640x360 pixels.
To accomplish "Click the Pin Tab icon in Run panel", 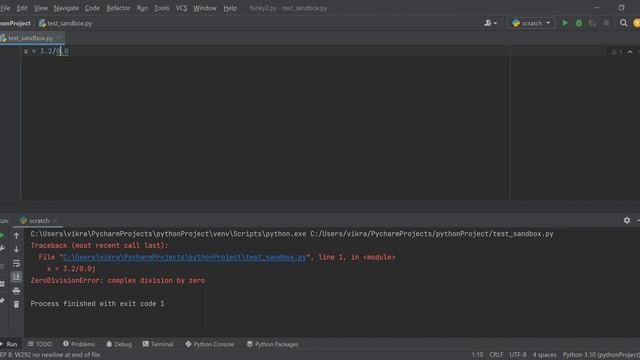I will [2, 301].
